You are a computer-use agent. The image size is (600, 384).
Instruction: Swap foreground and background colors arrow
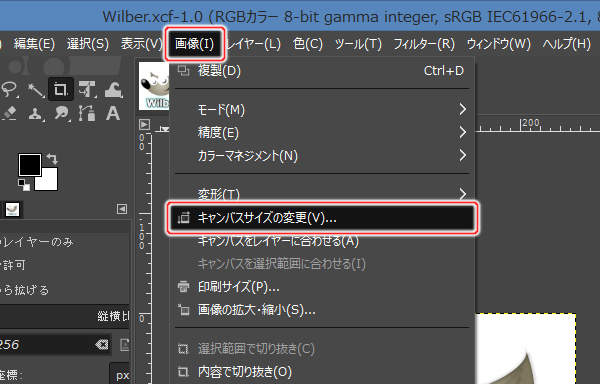pos(52,158)
